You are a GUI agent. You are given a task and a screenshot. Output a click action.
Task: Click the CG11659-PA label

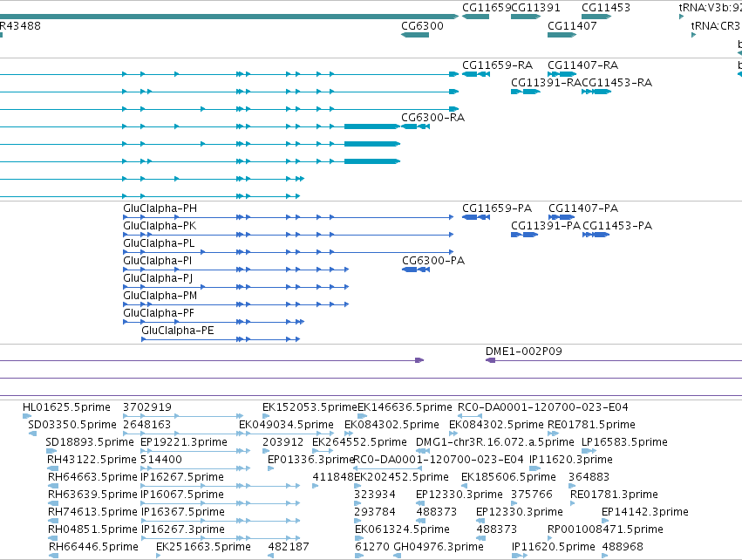497,208
